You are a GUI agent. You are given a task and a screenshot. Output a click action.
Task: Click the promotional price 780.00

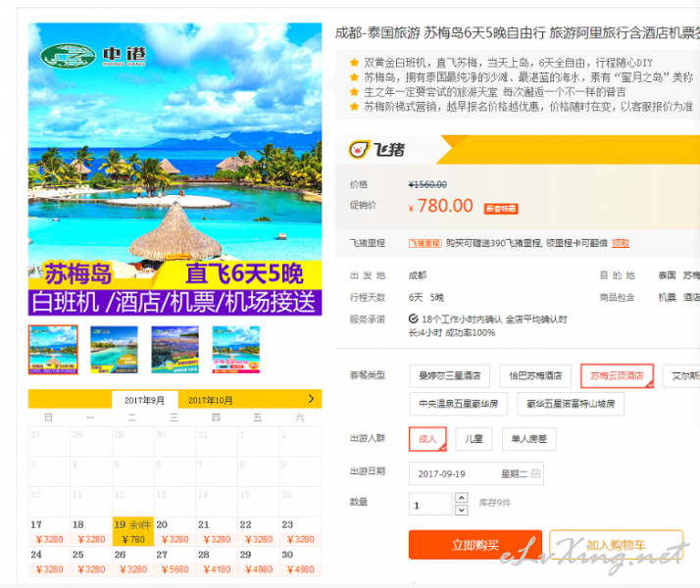point(445,206)
